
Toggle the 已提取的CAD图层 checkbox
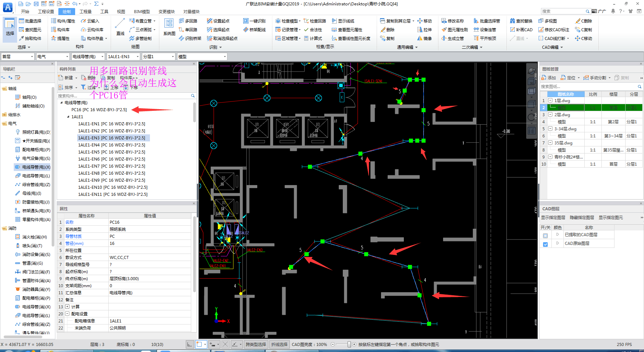click(x=545, y=235)
